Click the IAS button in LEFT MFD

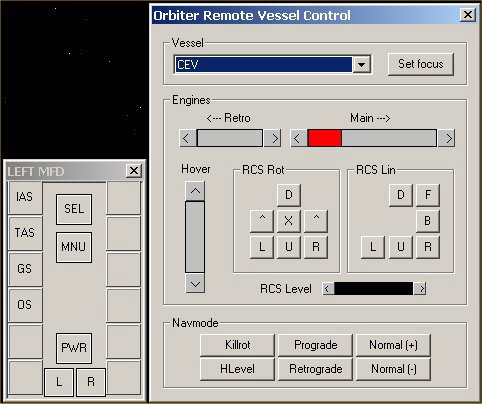pos(25,197)
